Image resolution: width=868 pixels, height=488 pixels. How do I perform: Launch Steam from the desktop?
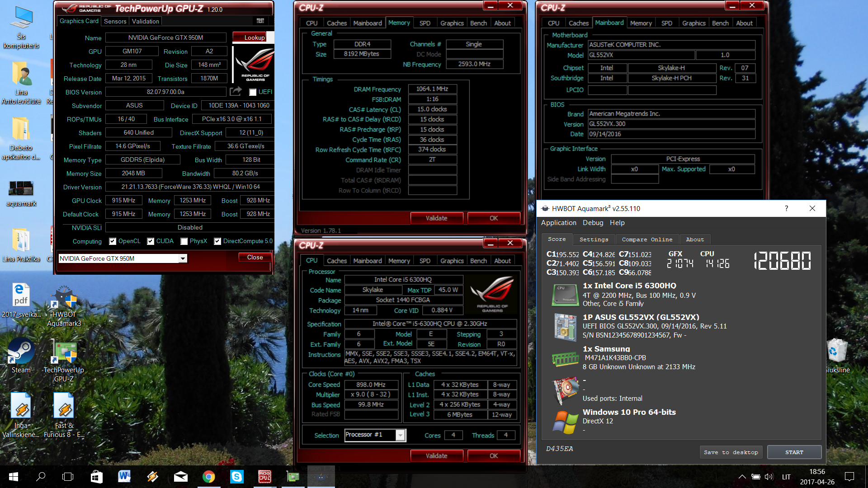pos(21,356)
